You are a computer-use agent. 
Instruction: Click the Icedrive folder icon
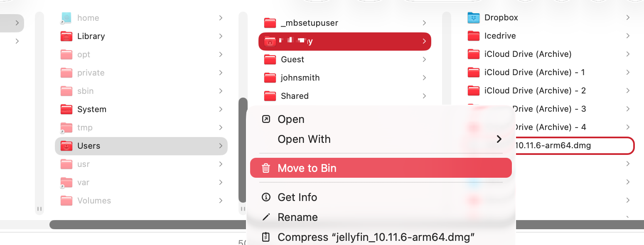(x=473, y=36)
